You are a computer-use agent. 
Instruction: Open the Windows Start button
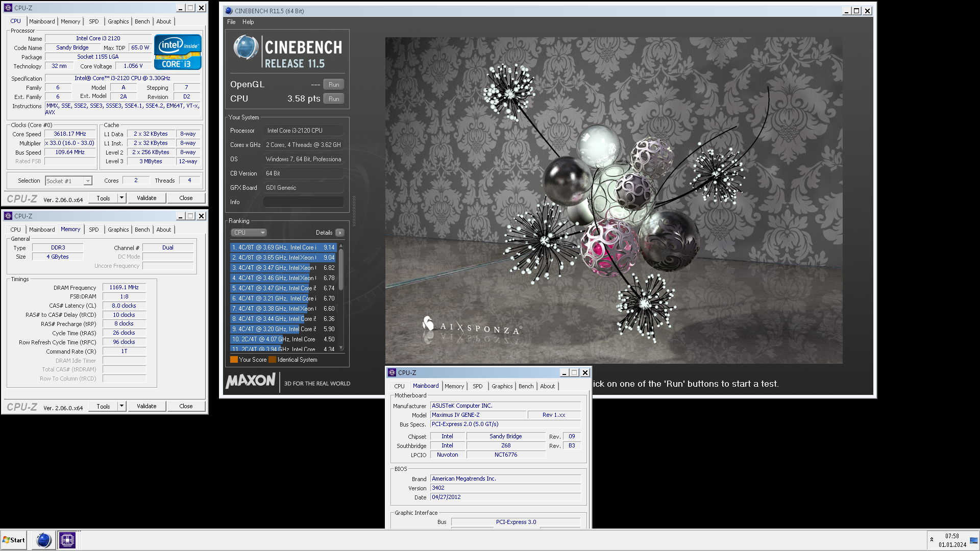point(14,540)
